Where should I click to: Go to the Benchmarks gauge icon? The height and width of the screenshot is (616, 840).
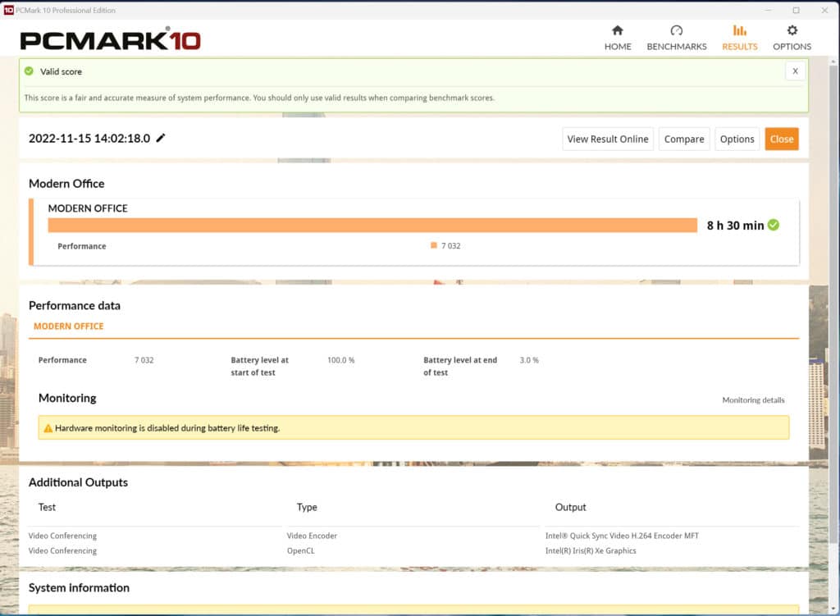pyautogui.click(x=676, y=30)
